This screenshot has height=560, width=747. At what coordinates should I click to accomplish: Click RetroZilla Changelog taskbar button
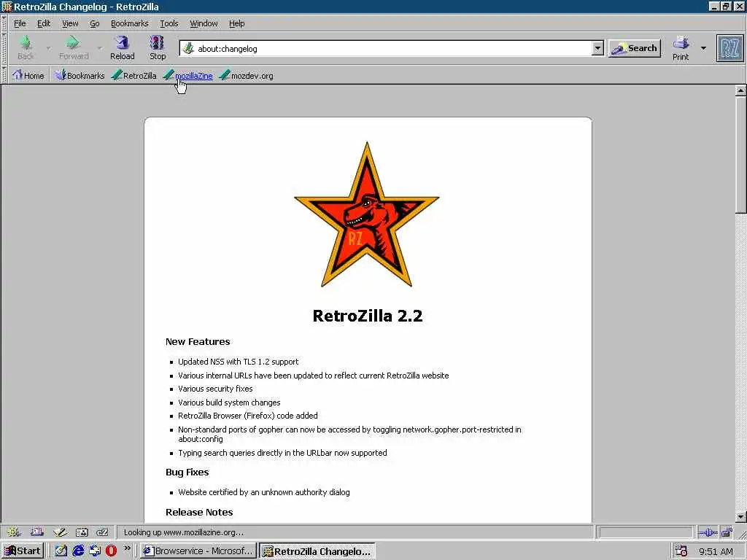click(317, 551)
